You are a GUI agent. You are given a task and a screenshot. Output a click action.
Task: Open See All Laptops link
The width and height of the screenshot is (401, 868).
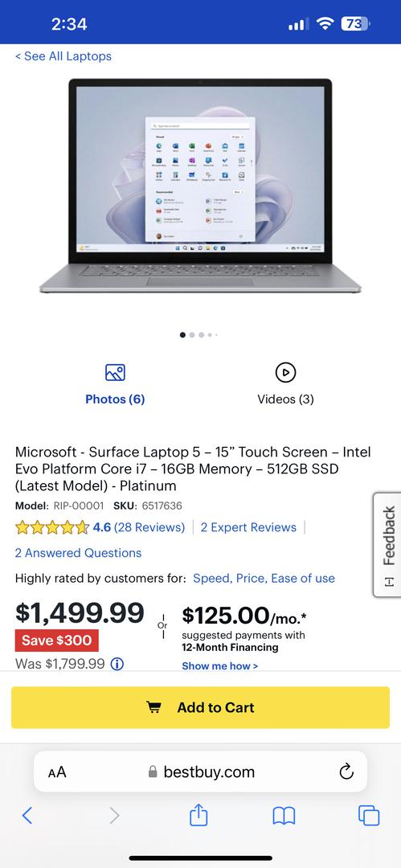63,56
